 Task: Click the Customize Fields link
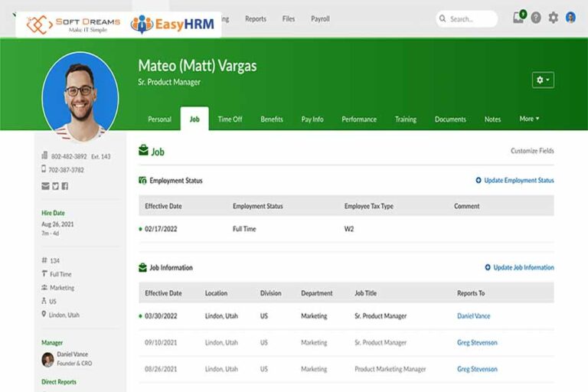[x=532, y=151]
